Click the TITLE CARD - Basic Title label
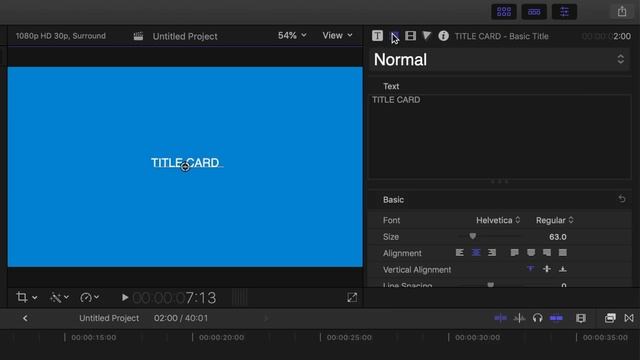The height and width of the screenshot is (360, 640). [502, 36]
